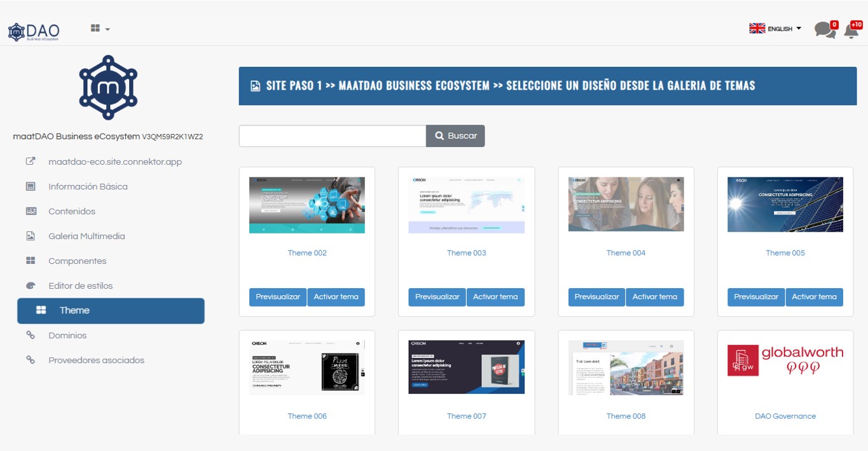The width and height of the screenshot is (868, 451).
Task: Click the Editor de estilos palette icon
Action: click(x=31, y=286)
